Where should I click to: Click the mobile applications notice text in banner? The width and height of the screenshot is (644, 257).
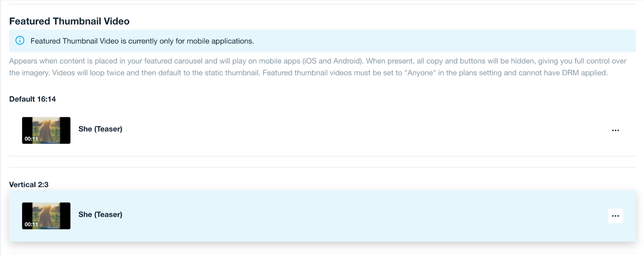142,41
